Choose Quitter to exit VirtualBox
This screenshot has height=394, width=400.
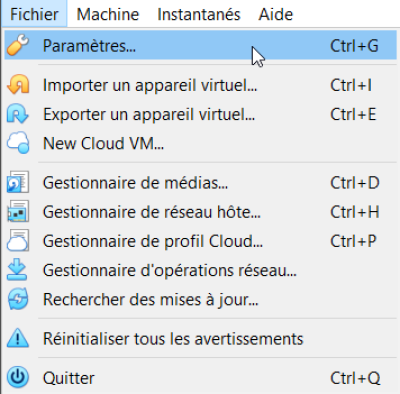pyautogui.click(x=201, y=378)
